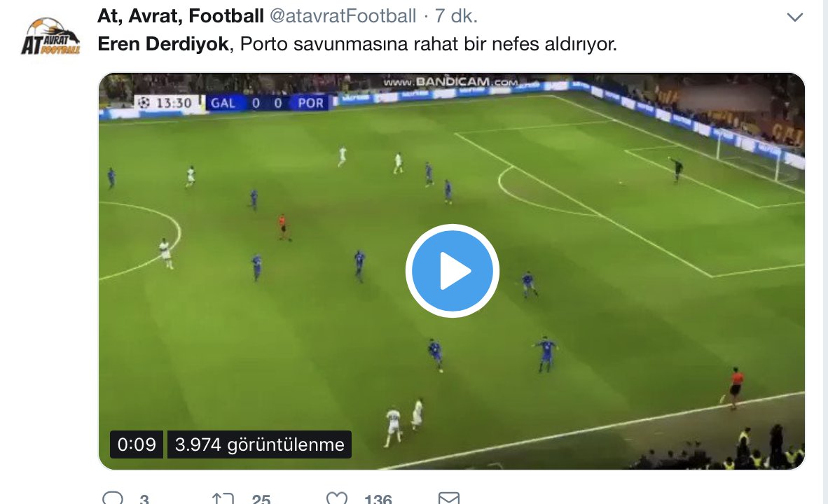This screenshot has height=504, width=828.
Task: Like the tweet with heart icon
Action: coord(337,498)
